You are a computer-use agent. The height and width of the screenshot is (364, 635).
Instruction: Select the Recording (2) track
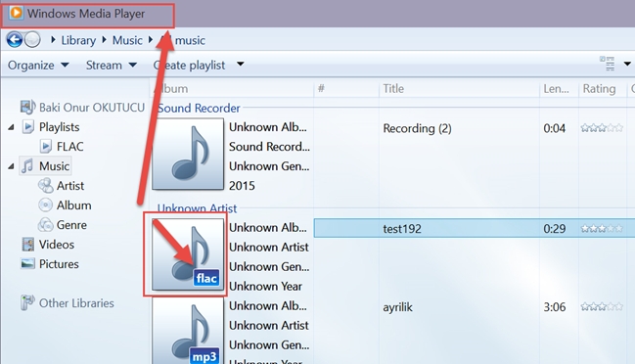click(x=417, y=128)
